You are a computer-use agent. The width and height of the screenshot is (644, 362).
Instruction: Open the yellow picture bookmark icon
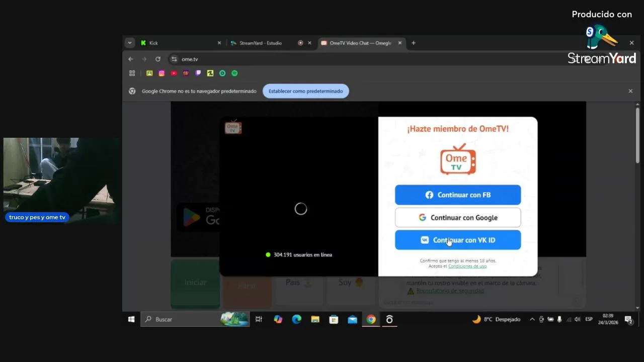(x=149, y=73)
